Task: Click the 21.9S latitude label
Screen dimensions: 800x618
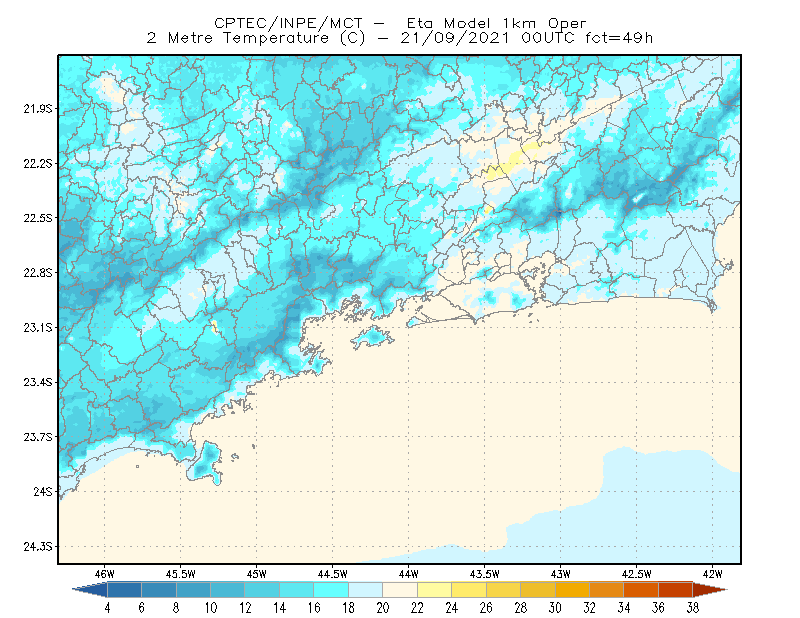Action: [x=38, y=108]
